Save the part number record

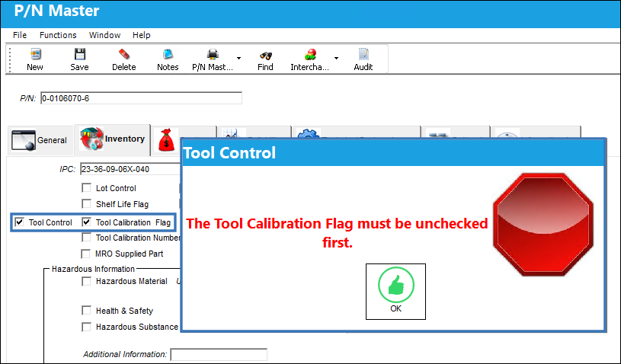tap(79, 59)
